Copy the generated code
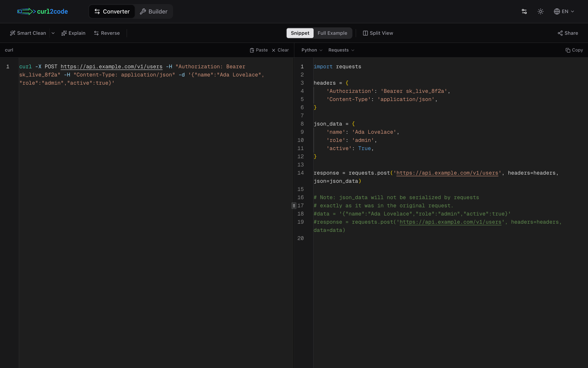 tap(574, 50)
